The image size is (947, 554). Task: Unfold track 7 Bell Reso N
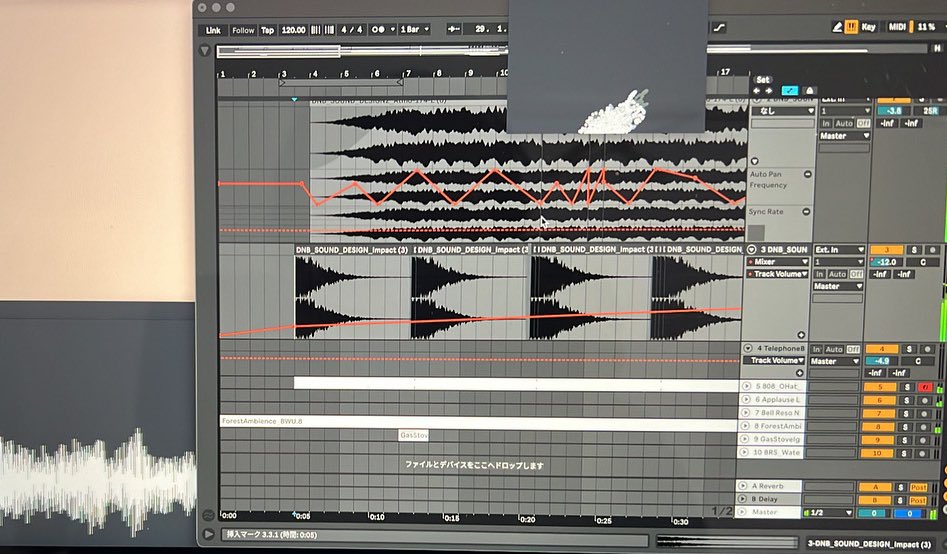(x=746, y=413)
